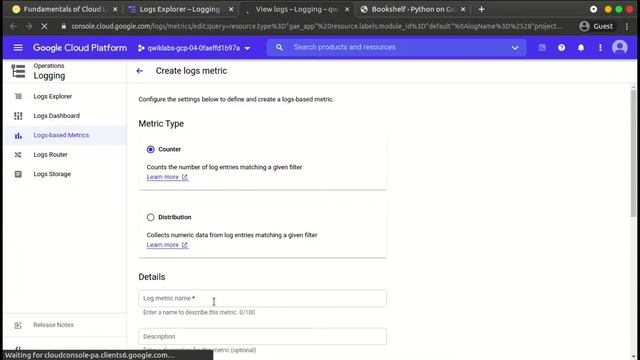This screenshot has width=640, height=360.
Task: Select Logs-based Metrics in sidebar
Action: [x=65, y=135]
